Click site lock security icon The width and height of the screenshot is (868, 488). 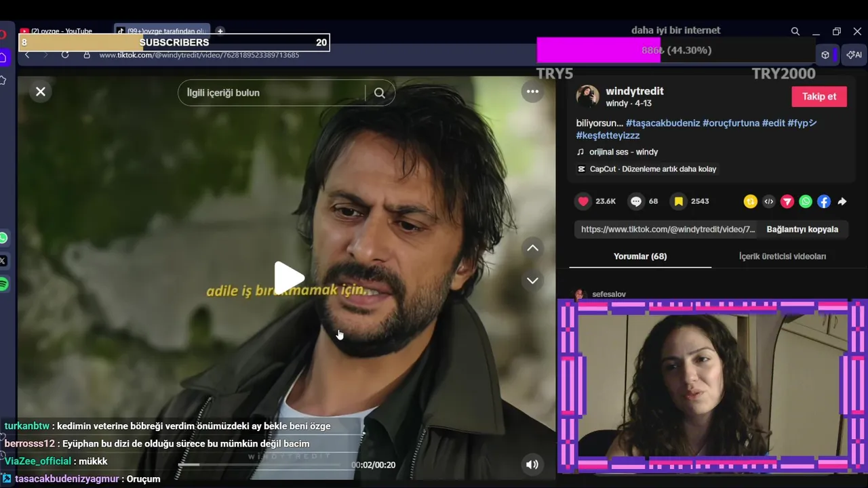[x=87, y=54]
